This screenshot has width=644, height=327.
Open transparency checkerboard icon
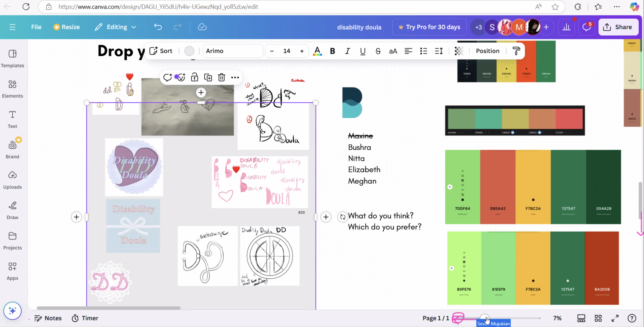click(x=459, y=51)
